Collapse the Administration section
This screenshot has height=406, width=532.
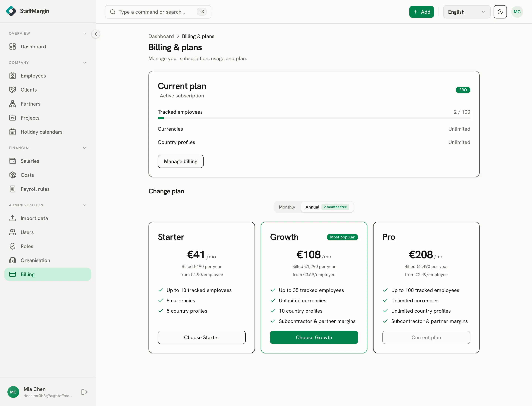[84, 205]
